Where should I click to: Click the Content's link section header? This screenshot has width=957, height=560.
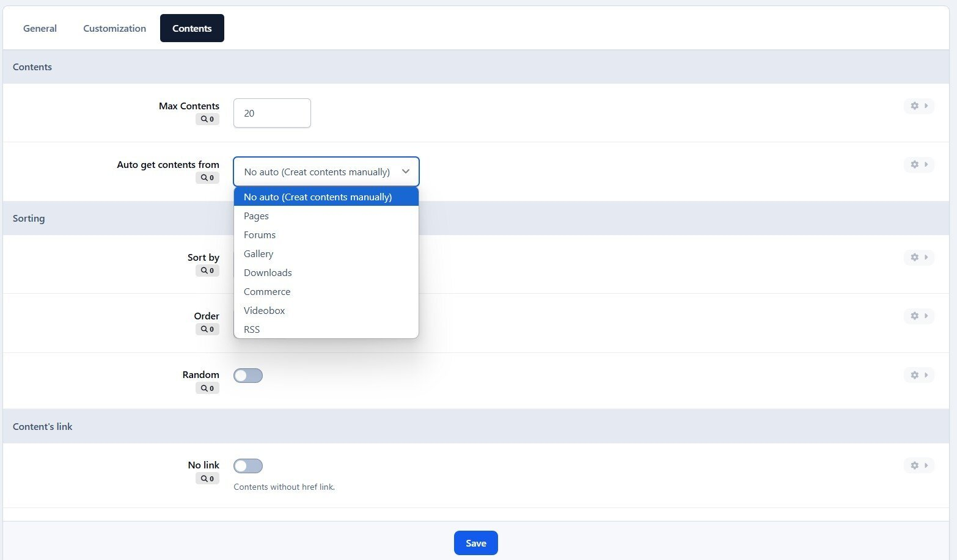tap(476, 426)
